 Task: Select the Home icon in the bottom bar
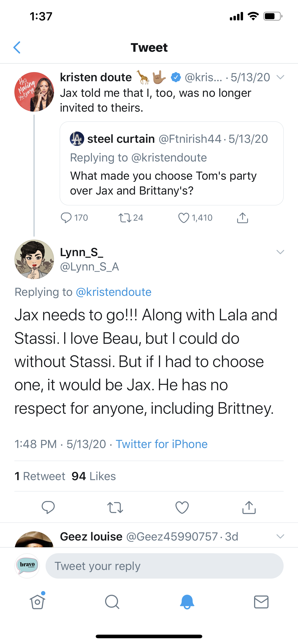37,602
